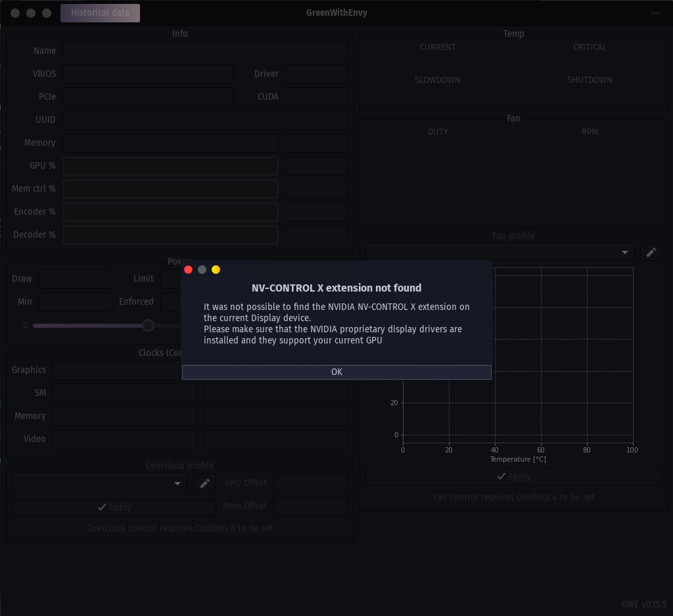Click the GPU Offset field

pyautogui.click(x=311, y=483)
